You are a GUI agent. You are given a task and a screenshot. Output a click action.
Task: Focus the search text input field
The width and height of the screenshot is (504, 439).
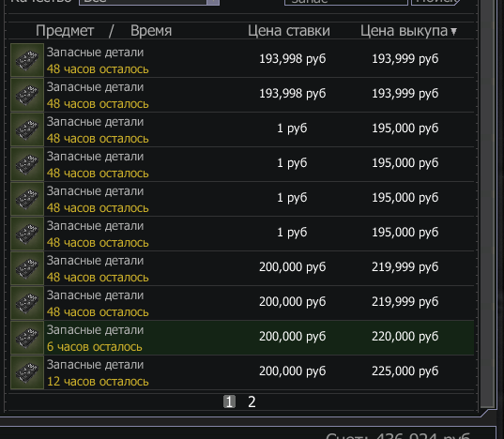tap(346, 2)
